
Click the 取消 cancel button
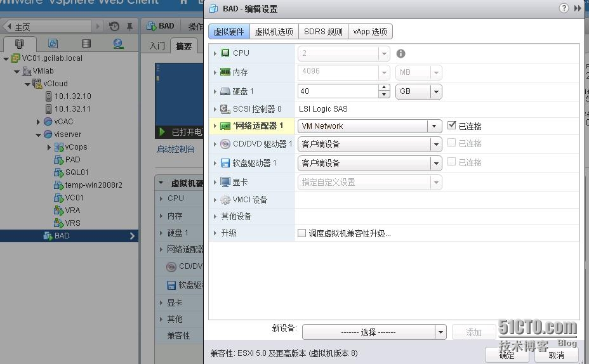(x=557, y=355)
